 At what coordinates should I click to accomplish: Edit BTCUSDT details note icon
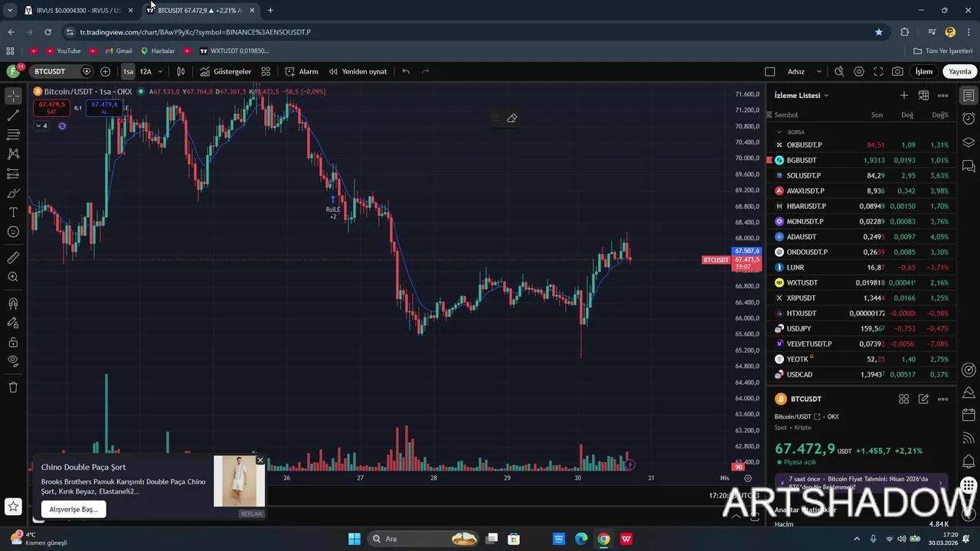click(x=923, y=399)
